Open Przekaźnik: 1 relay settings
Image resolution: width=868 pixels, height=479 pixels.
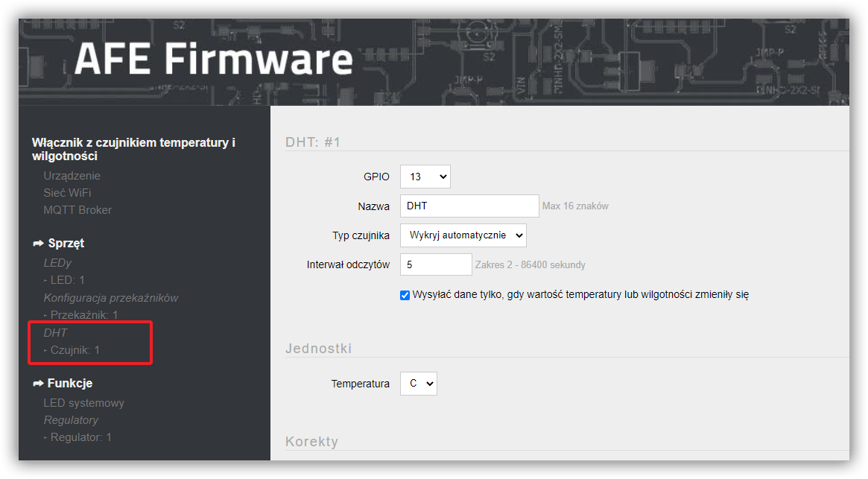tap(84, 314)
